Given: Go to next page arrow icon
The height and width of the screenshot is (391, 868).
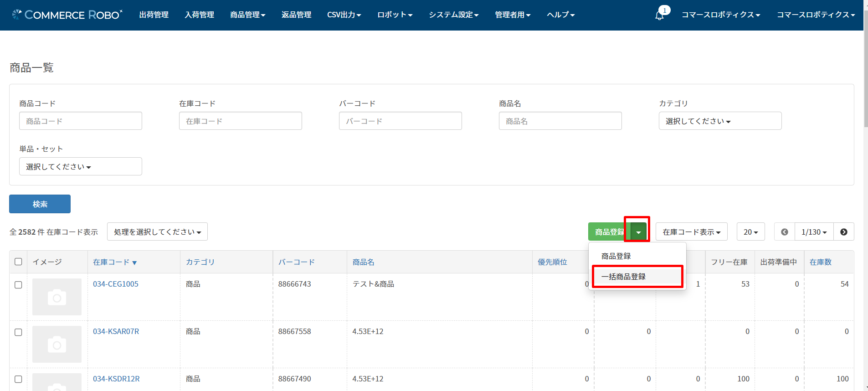Looking at the screenshot, I should [844, 232].
